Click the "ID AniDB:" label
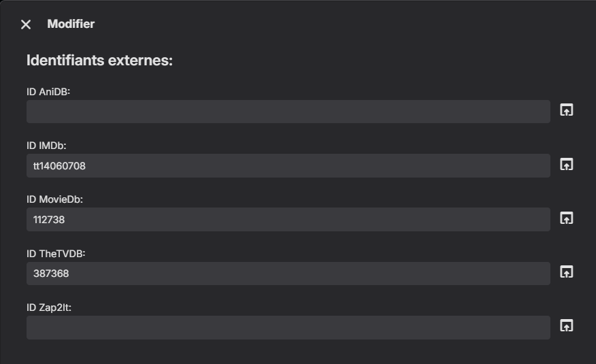 click(48, 92)
